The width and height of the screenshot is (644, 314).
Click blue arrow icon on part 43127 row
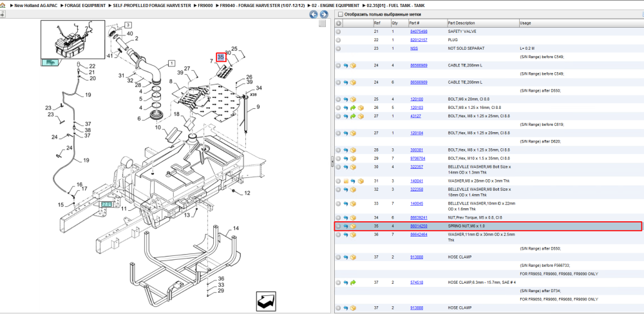tap(346, 116)
